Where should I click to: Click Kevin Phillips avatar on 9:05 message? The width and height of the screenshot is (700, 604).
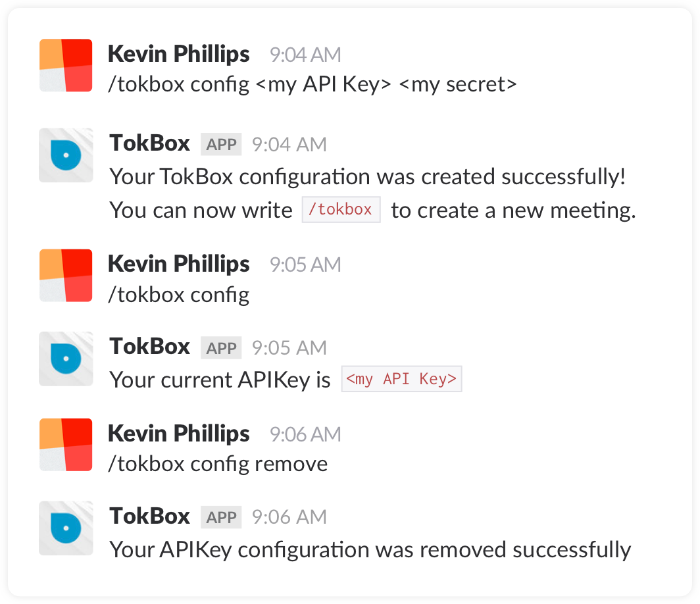point(66,276)
